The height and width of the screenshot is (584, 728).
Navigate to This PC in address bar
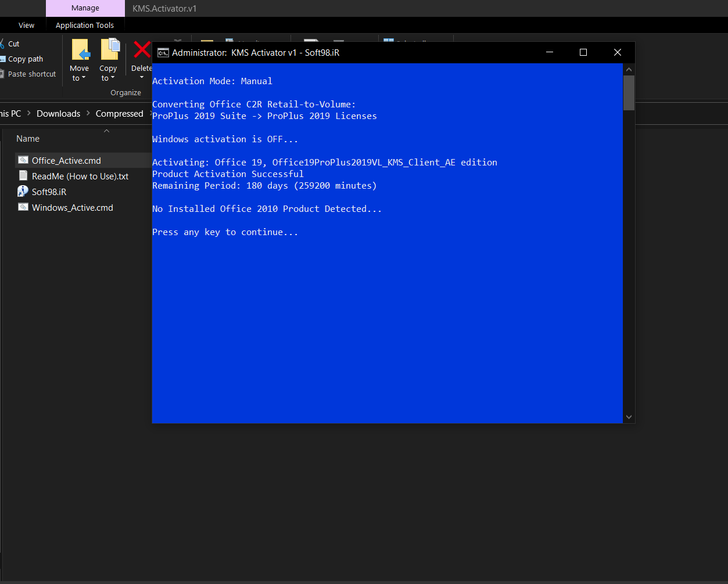tap(10, 113)
